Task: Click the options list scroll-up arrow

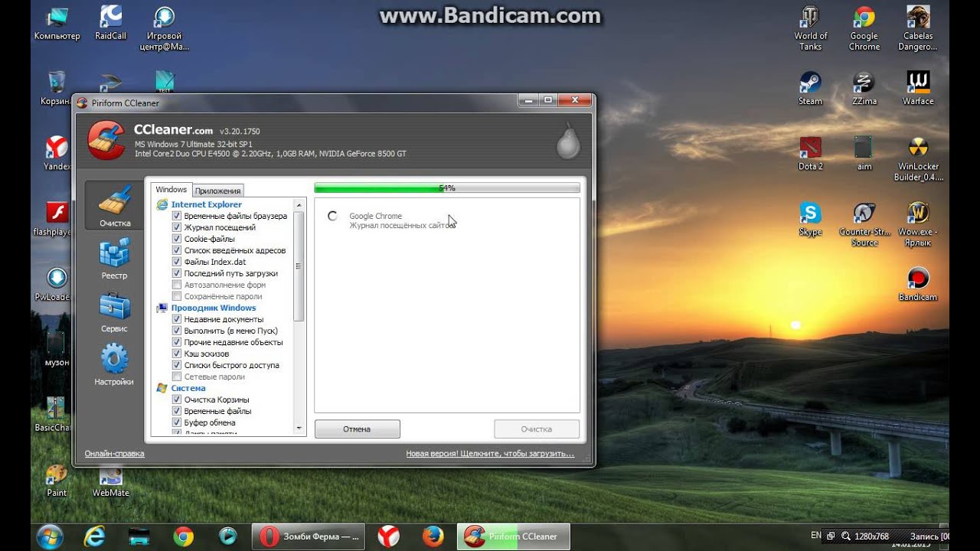Action: tap(299, 204)
